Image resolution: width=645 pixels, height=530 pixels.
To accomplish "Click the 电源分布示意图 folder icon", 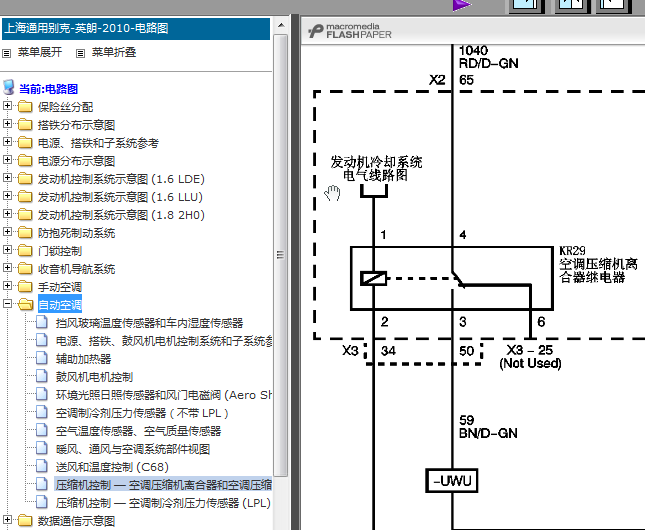I will coord(25,161).
